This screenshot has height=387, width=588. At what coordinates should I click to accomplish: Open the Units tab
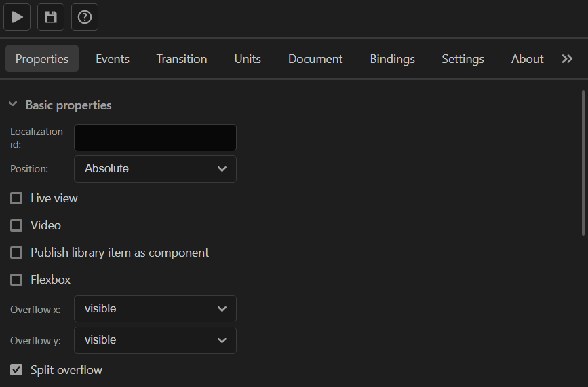pyautogui.click(x=248, y=59)
